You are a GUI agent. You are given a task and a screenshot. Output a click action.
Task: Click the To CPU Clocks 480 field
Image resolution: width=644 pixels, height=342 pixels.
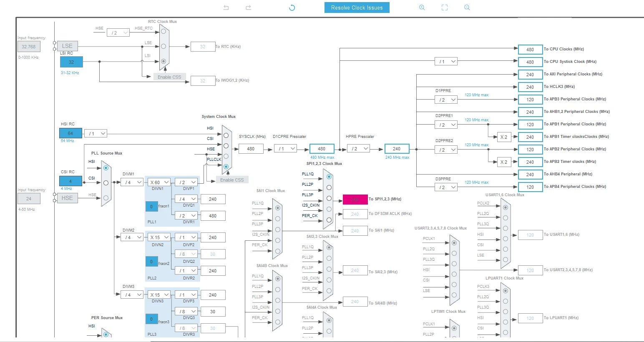coord(530,49)
